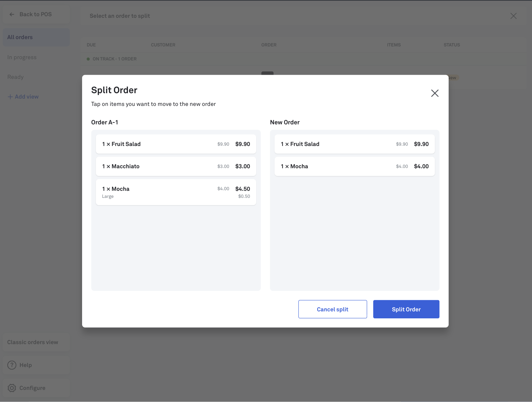Image resolution: width=532 pixels, height=402 pixels.
Task: Click the $3.00 bold Macchiato price
Action: tap(243, 166)
